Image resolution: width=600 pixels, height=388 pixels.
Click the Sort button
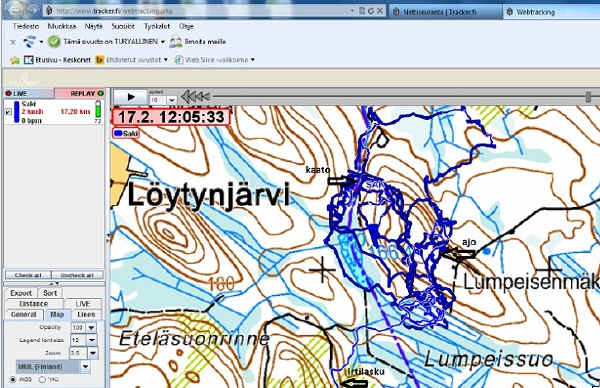click(x=50, y=293)
